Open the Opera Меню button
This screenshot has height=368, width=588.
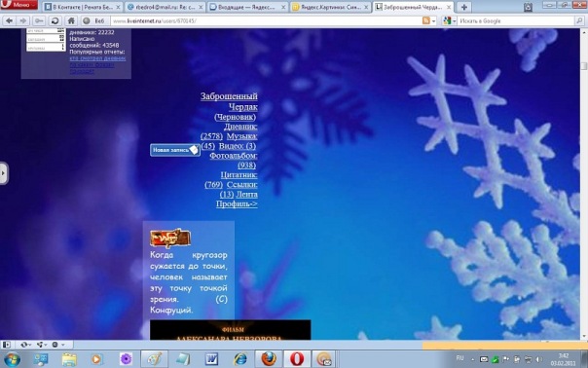coord(18,5)
